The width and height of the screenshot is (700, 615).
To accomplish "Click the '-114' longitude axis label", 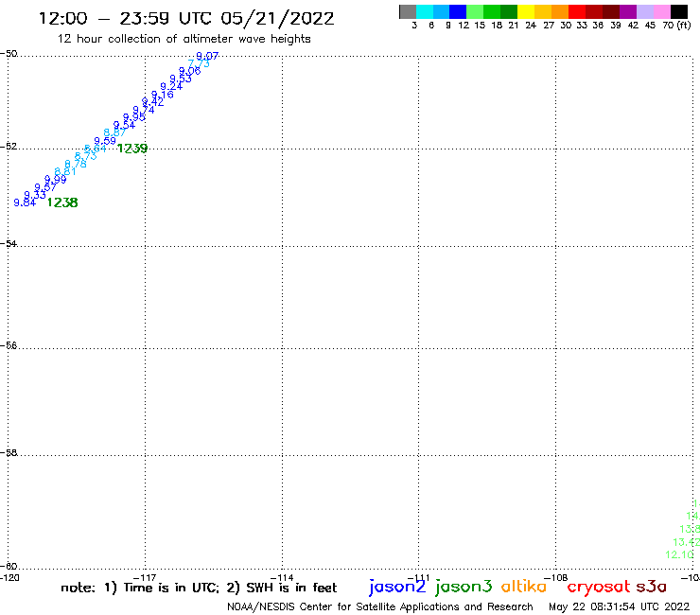I will tap(282, 577).
